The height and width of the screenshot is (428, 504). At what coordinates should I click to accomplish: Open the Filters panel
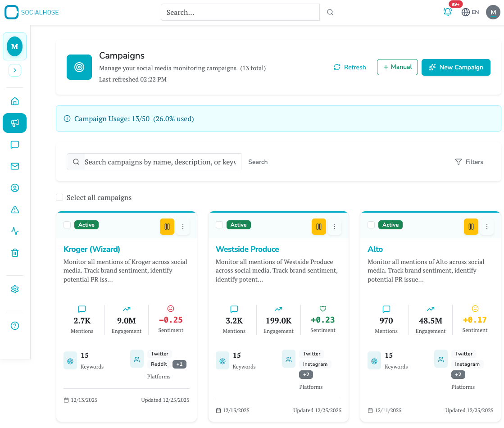pyautogui.click(x=469, y=162)
